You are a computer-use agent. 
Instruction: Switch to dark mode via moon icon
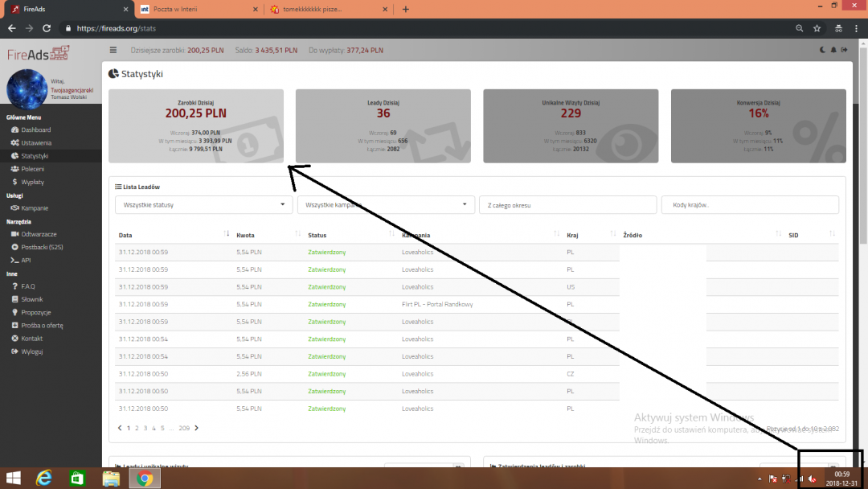(x=822, y=50)
